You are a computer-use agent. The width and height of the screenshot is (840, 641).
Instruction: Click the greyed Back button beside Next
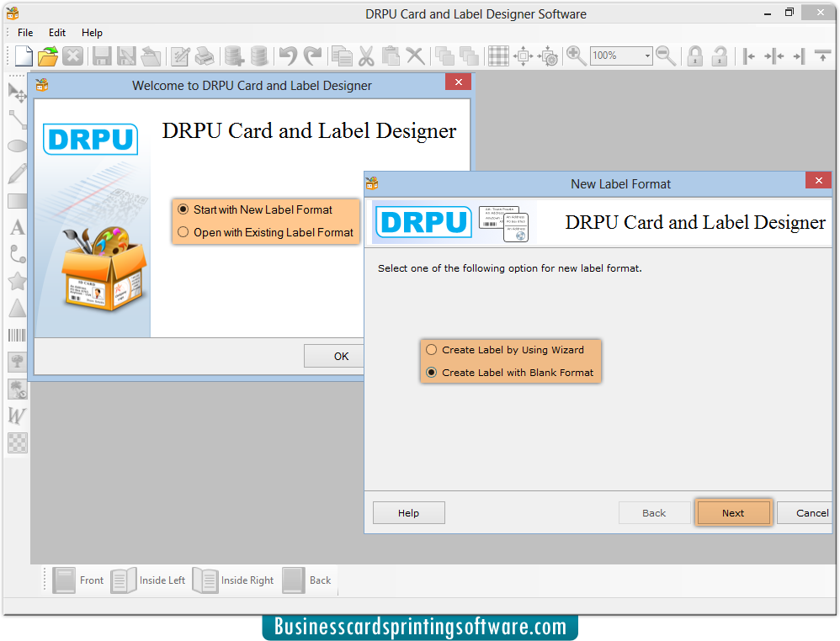tap(654, 513)
